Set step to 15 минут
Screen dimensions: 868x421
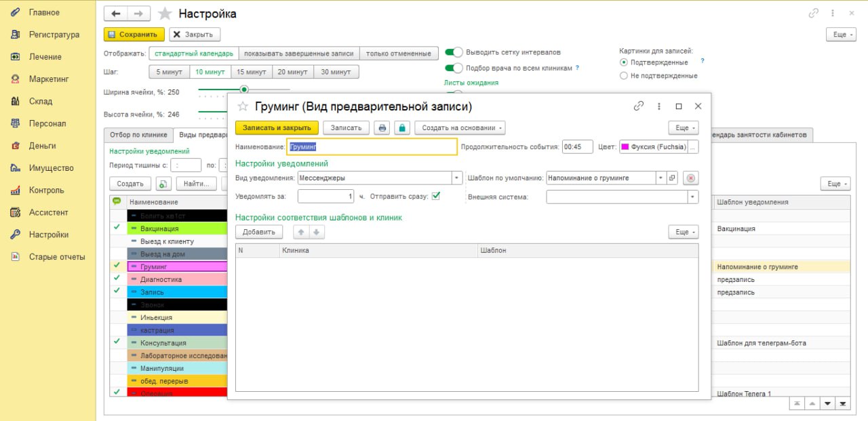[252, 72]
